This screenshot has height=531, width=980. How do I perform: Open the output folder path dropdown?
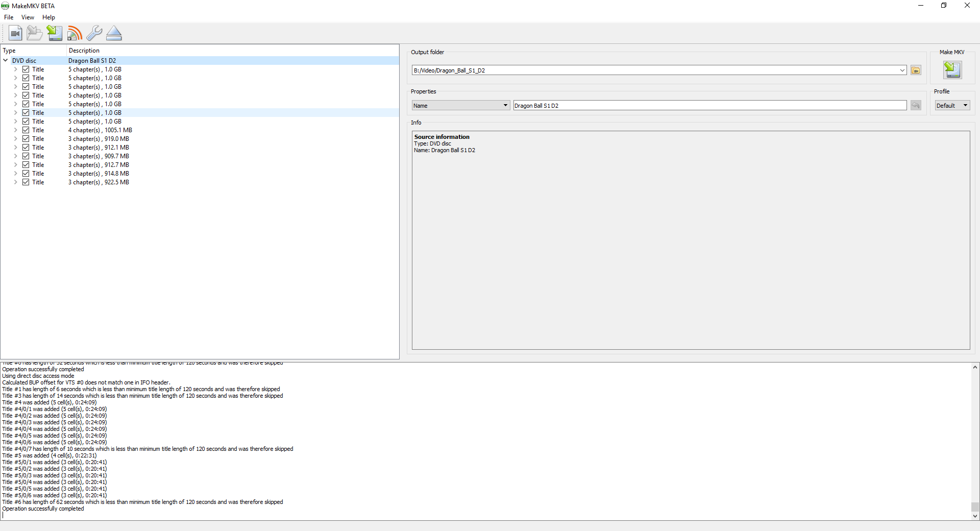[902, 70]
